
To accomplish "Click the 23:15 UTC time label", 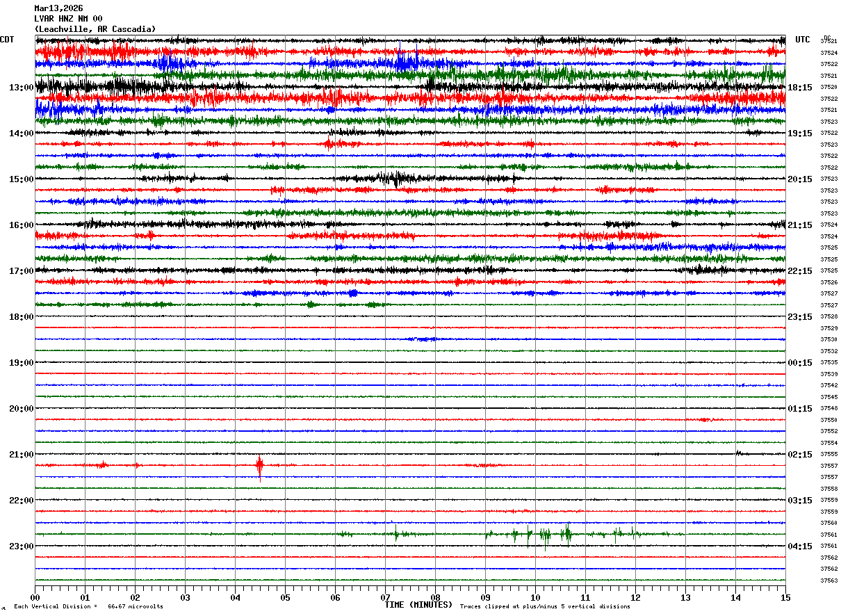I will (800, 317).
